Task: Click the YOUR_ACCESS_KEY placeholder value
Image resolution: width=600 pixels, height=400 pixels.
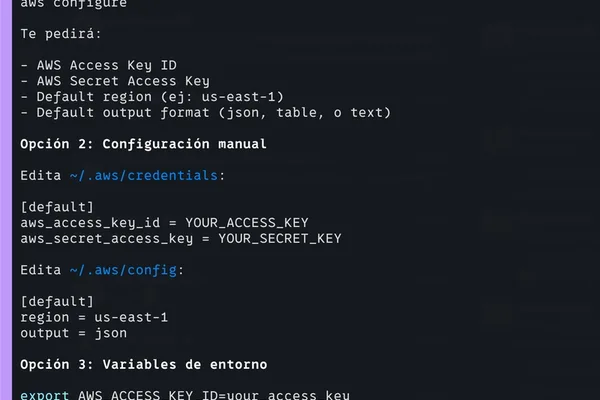Action: pyautogui.click(x=247, y=223)
